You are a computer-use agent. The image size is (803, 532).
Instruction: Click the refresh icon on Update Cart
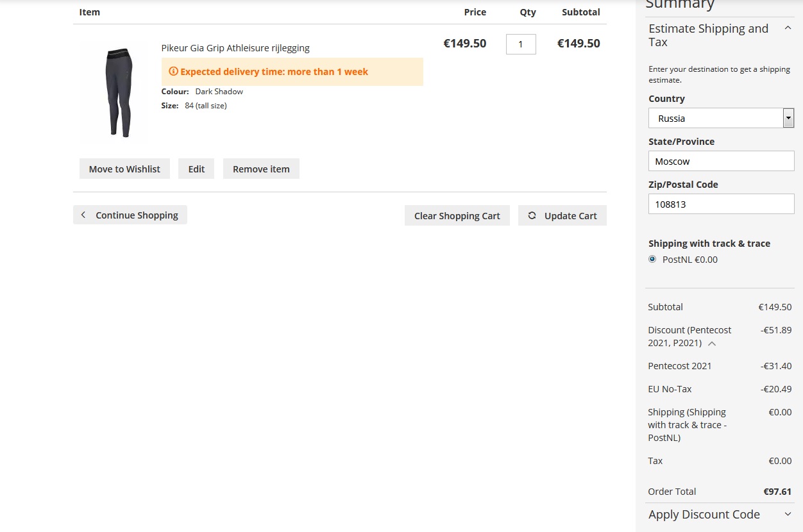click(x=532, y=215)
